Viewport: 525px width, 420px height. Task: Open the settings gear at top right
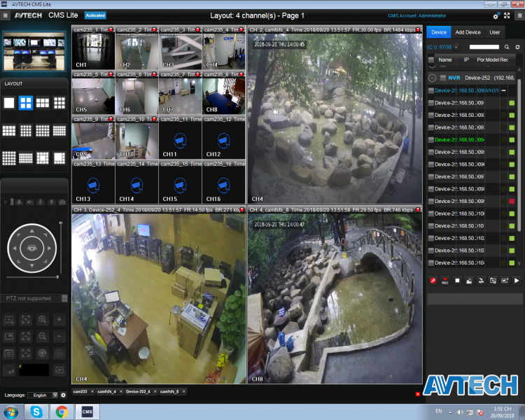496,15
